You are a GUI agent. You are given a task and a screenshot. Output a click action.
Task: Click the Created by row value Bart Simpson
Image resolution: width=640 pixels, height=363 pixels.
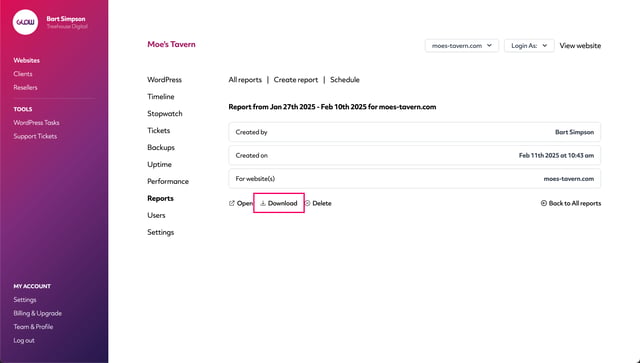pyautogui.click(x=574, y=132)
